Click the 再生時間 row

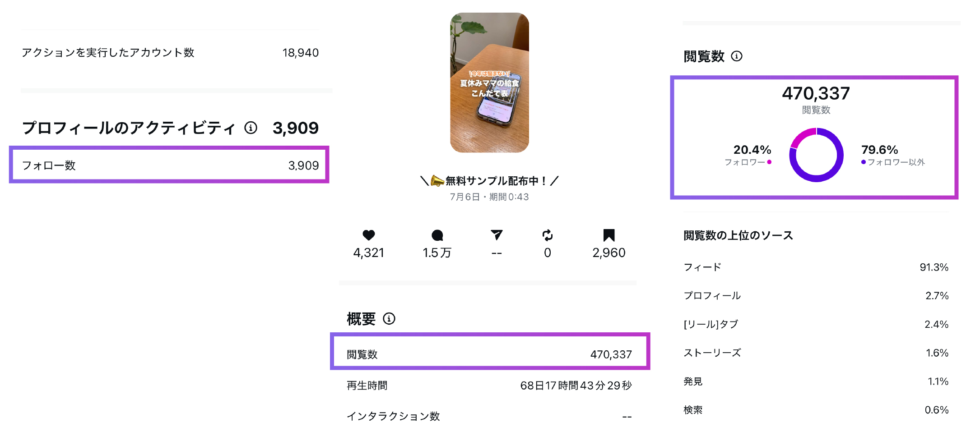coord(489,386)
